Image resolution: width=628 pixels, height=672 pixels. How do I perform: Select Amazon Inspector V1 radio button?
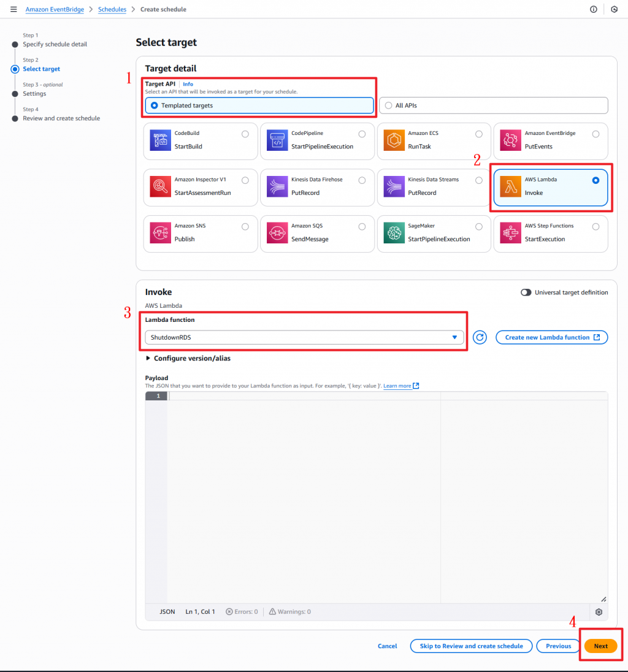(245, 180)
